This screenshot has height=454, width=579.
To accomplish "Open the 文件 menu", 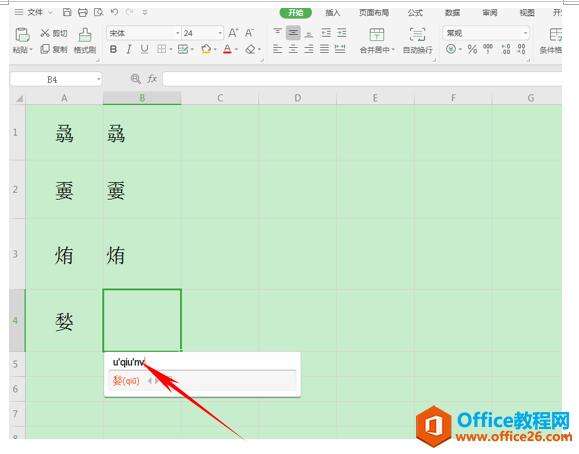I will pos(34,12).
